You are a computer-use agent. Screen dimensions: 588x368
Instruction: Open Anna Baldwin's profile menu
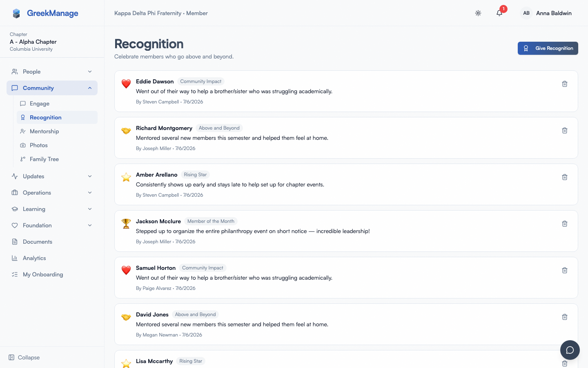coord(546,13)
